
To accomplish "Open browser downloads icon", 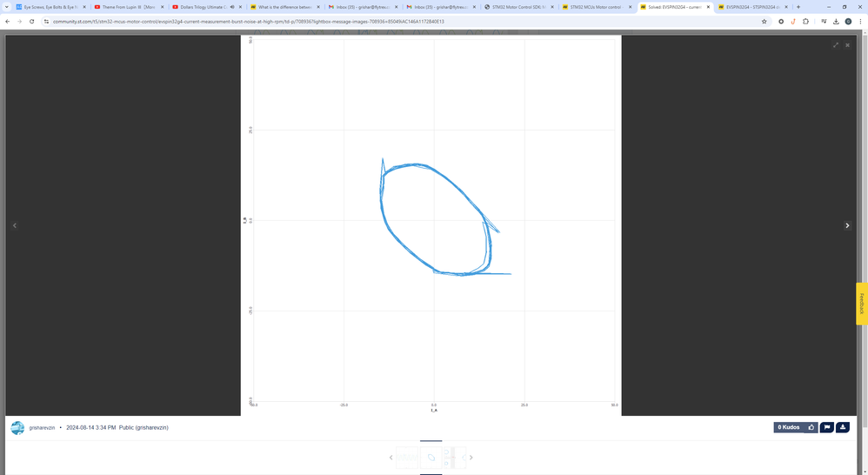I will [x=836, y=22].
